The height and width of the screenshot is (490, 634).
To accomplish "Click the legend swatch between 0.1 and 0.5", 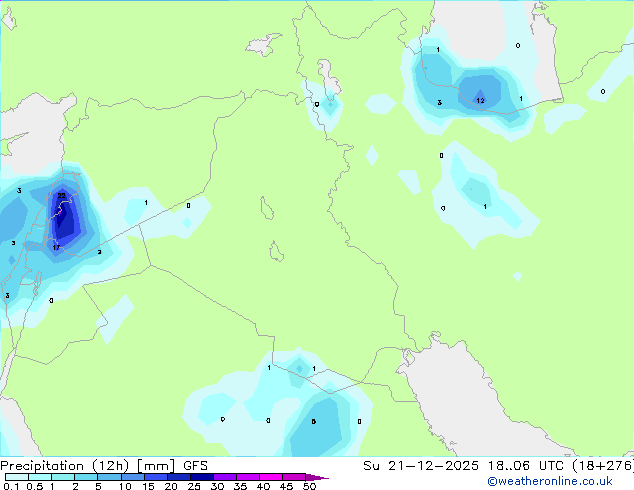I will point(17,477).
